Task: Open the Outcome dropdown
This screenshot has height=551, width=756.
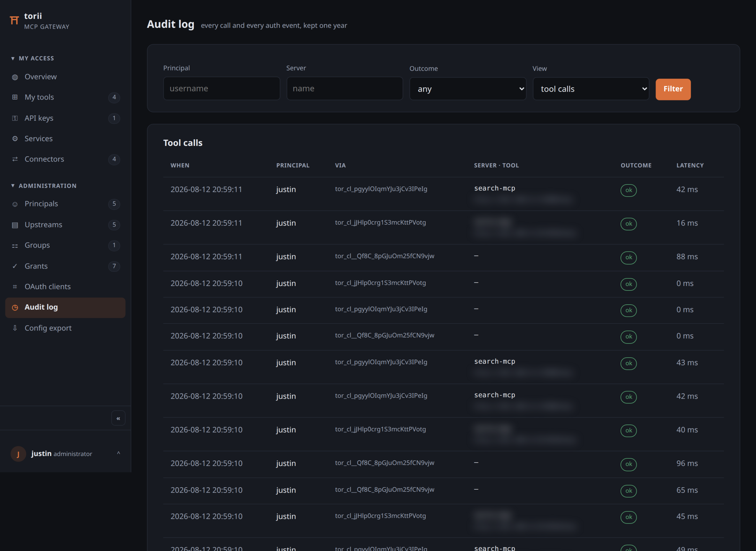Action: pos(467,89)
